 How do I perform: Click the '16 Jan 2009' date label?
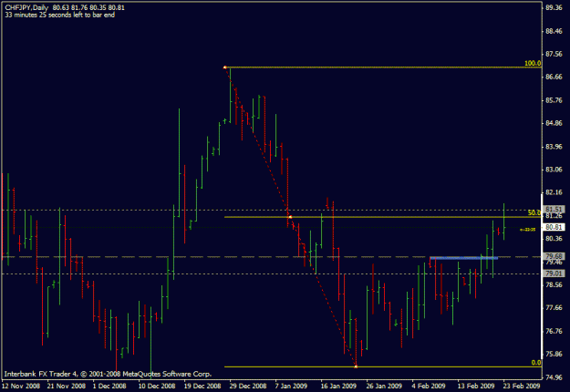(338, 386)
